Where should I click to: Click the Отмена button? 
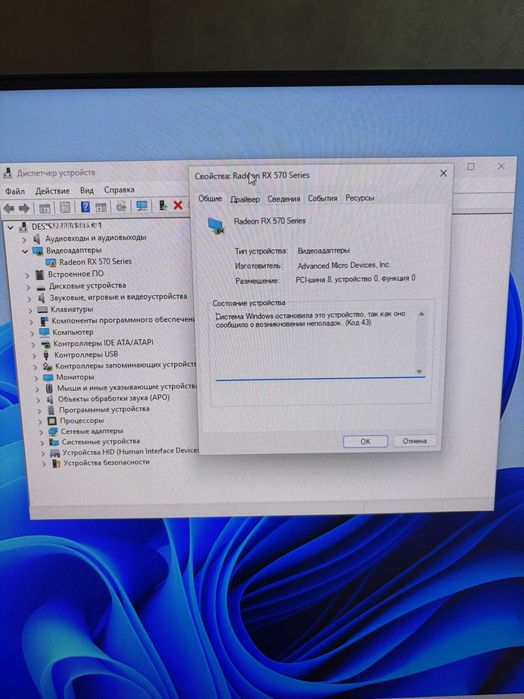[414, 441]
